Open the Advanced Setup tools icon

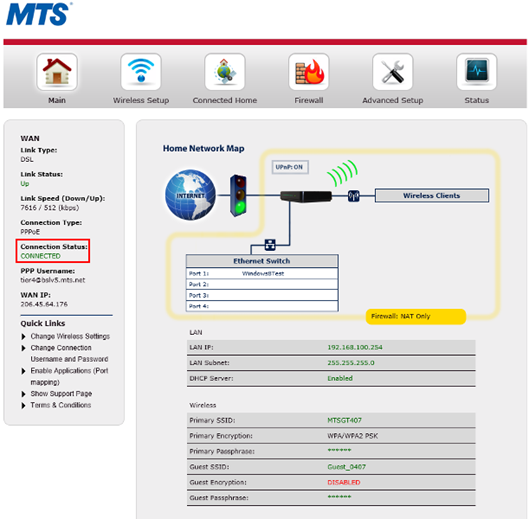(393, 72)
